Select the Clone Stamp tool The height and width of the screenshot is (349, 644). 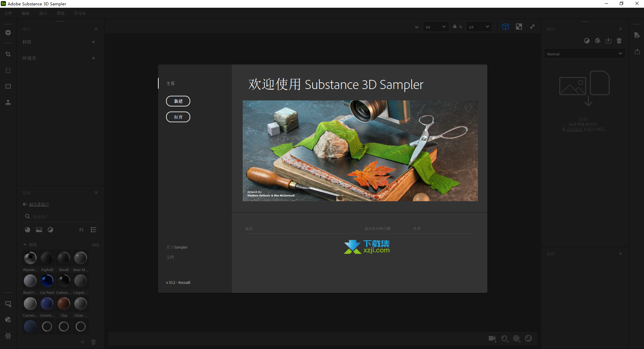(x=8, y=102)
